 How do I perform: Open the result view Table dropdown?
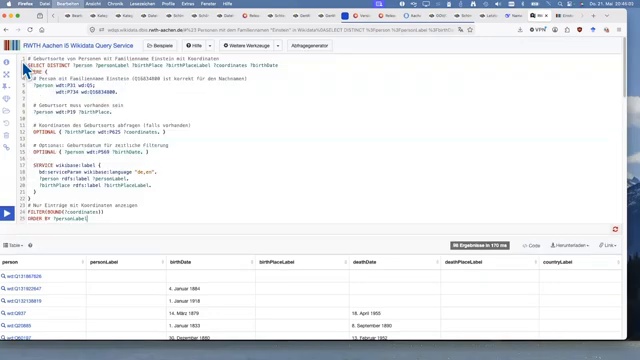coord(13,245)
